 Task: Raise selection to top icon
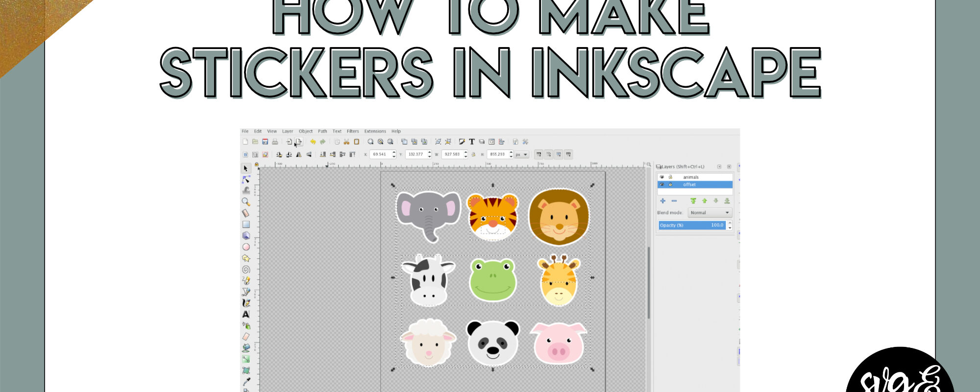(352, 154)
